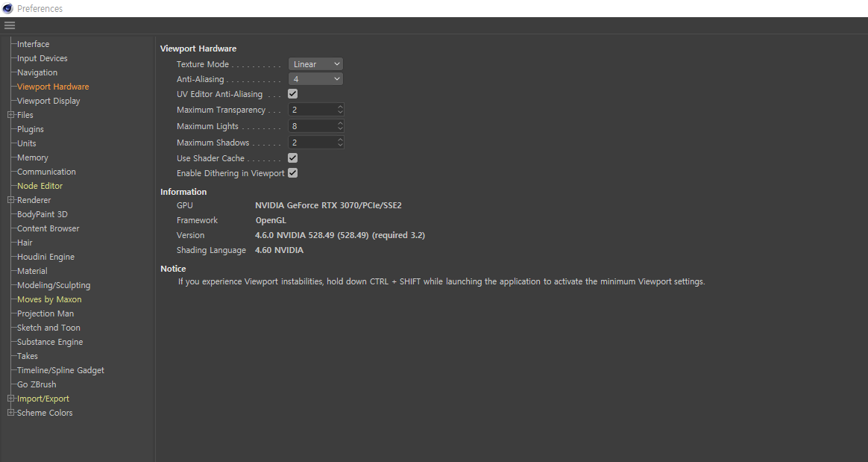This screenshot has width=868, height=462.
Task: Open the Anti-Aliasing dropdown
Action: [315, 79]
